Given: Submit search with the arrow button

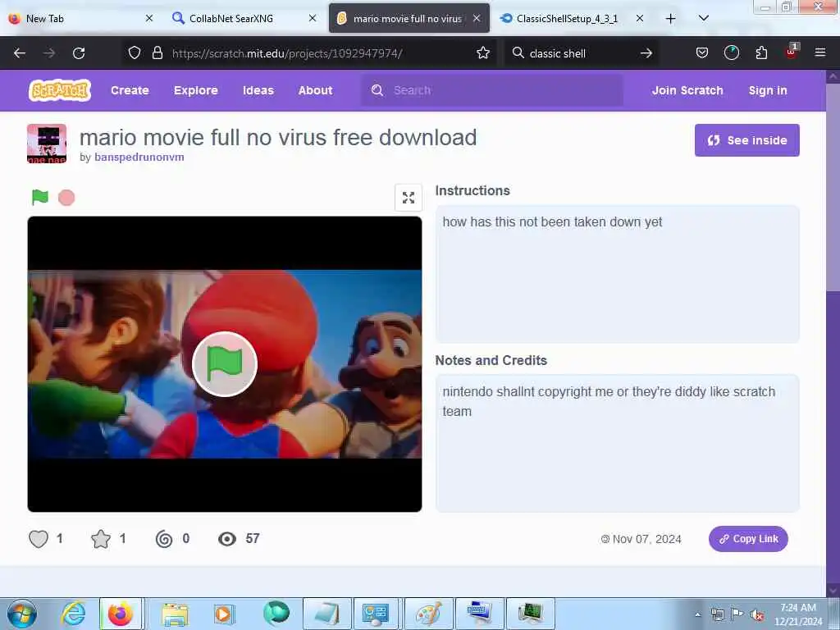Looking at the screenshot, I should click(x=646, y=53).
